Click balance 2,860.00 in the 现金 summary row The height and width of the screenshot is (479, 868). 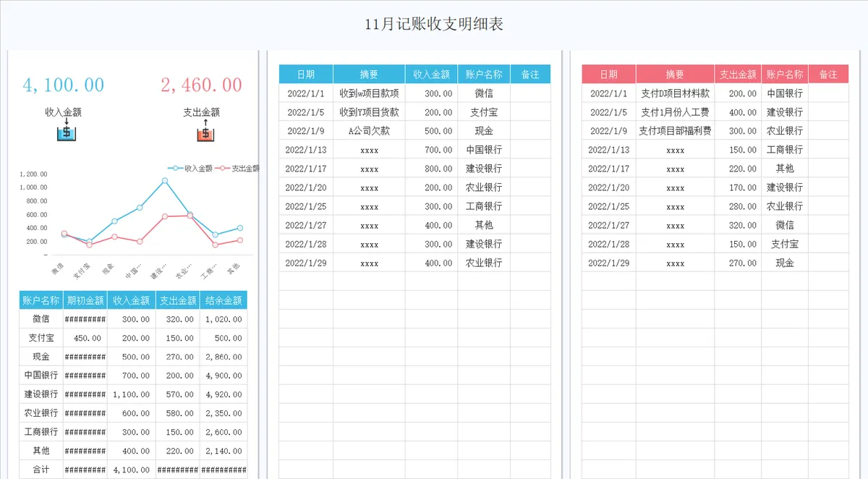coord(224,357)
